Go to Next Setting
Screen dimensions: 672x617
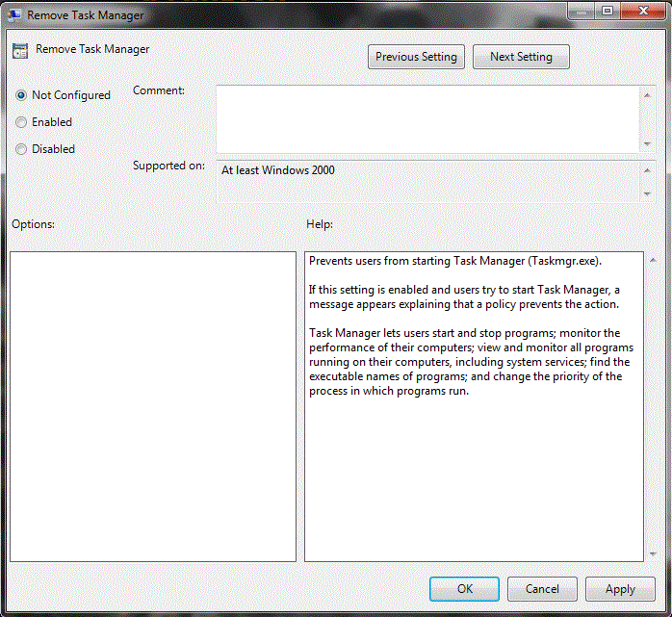[521, 57]
